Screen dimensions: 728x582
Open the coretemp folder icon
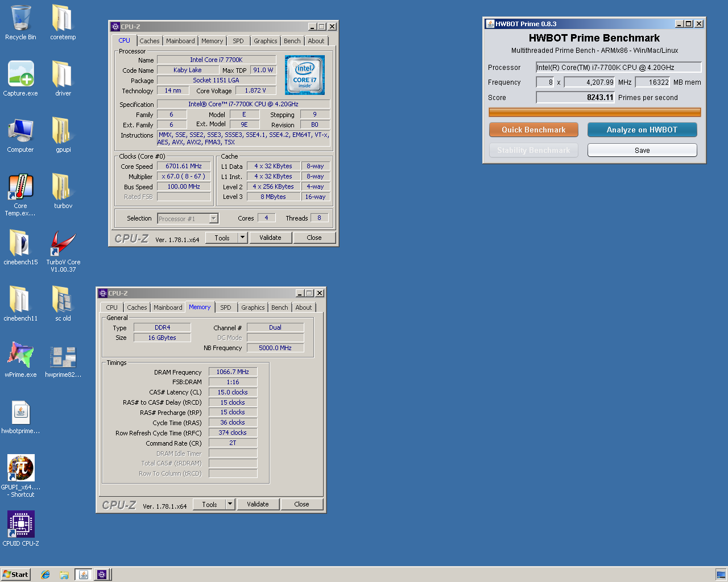click(x=63, y=23)
